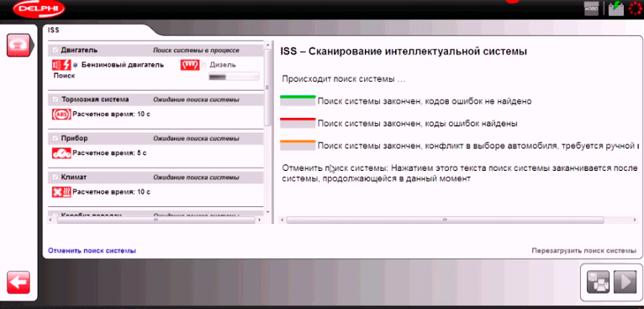The width and height of the screenshot is (644, 309).
Task: Click the eOBD icon in top bar
Action: 591,9
